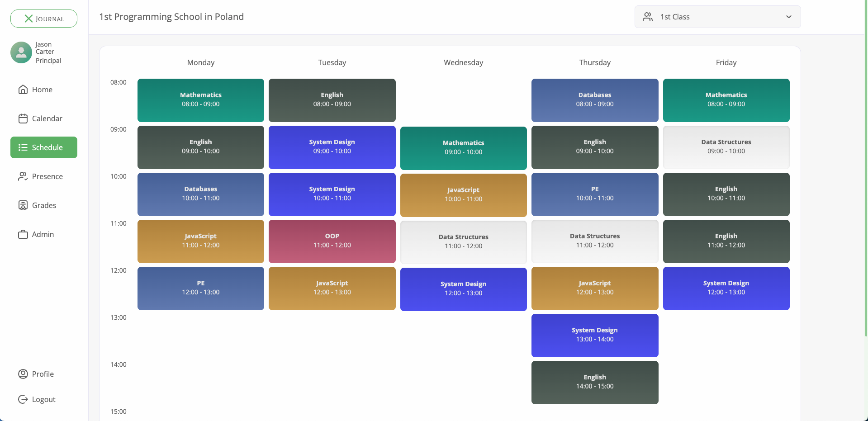Image resolution: width=868 pixels, height=421 pixels.
Task: Click the 13:00 time label
Action: coord(119,317)
